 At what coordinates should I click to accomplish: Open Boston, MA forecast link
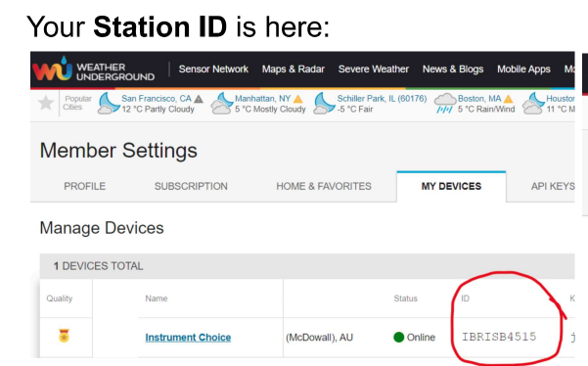(x=479, y=99)
